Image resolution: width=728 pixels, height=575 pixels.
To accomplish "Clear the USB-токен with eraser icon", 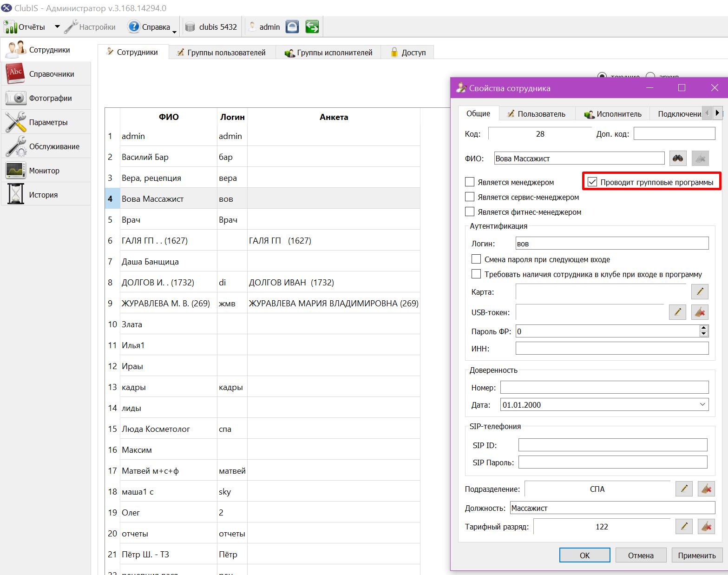I will point(700,312).
